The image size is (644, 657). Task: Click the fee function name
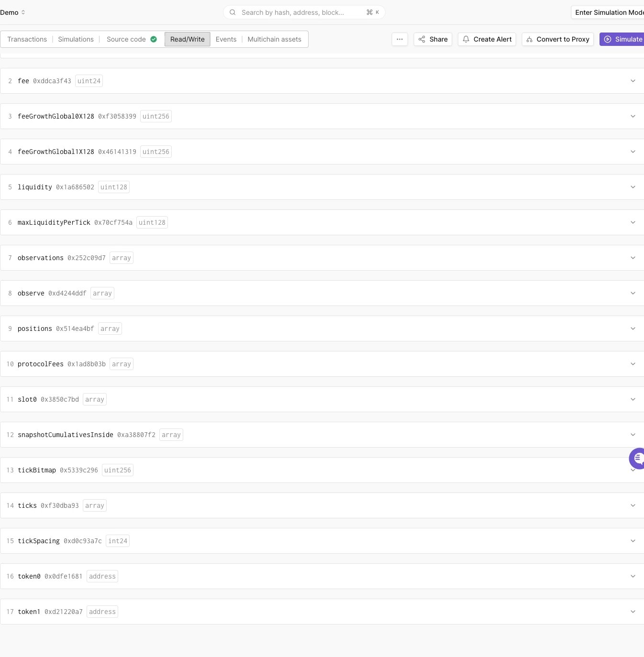[23, 81]
